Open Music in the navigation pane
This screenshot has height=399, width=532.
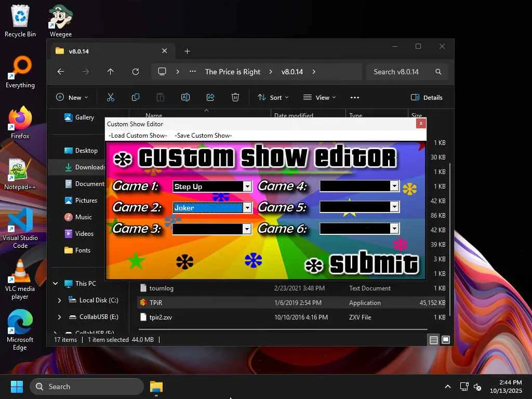[x=78, y=217]
